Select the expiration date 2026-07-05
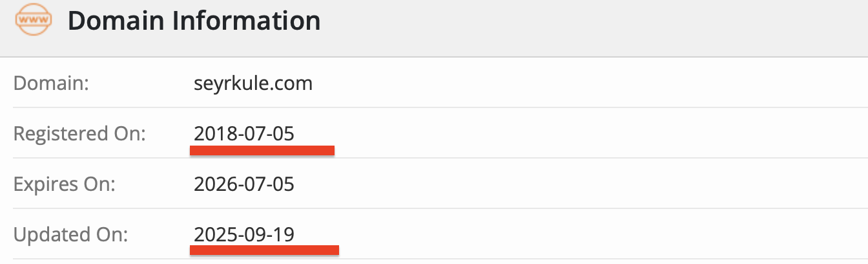Viewport: 868px width, 264px height. click(244, 184)
